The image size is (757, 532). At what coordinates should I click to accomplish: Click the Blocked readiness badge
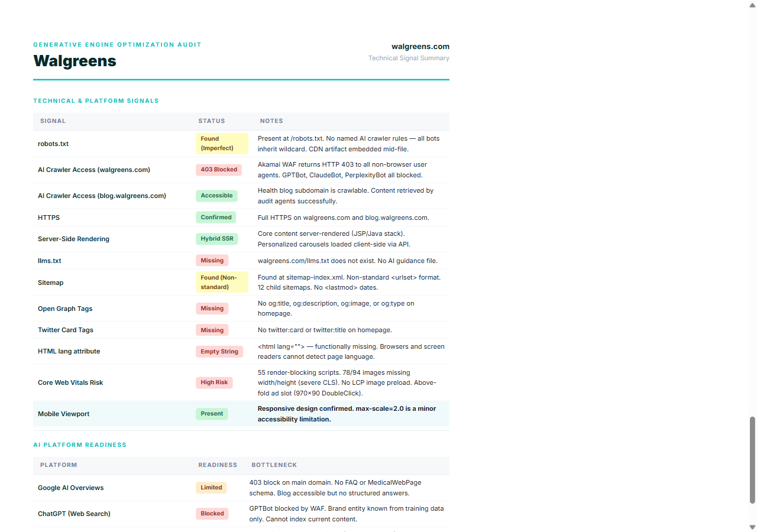tap(212, 514)
